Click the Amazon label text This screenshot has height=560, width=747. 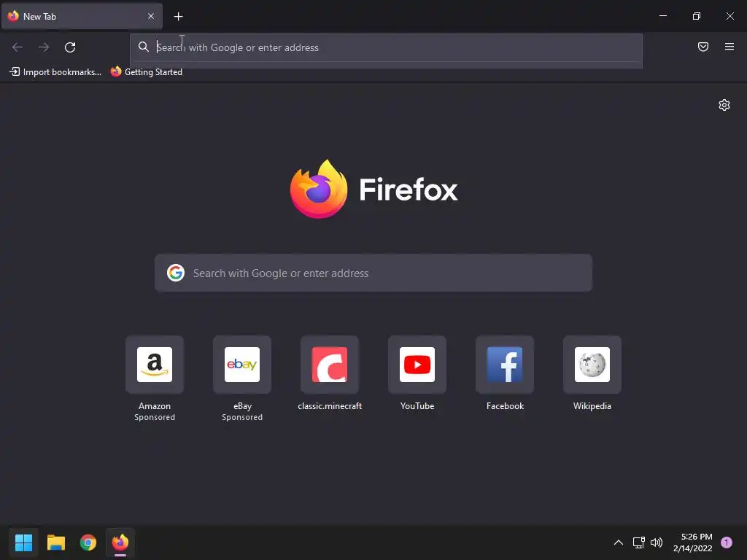tap(155, 406)
